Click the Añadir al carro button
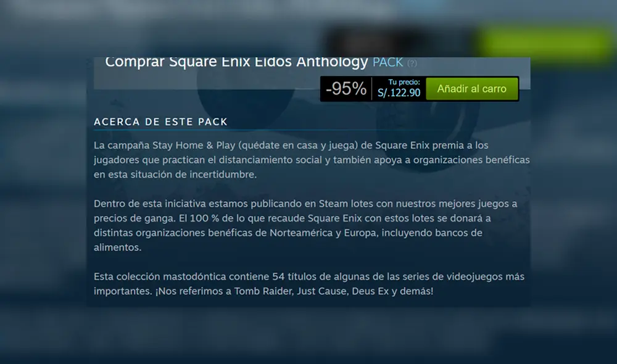 (x=472, y=89)
